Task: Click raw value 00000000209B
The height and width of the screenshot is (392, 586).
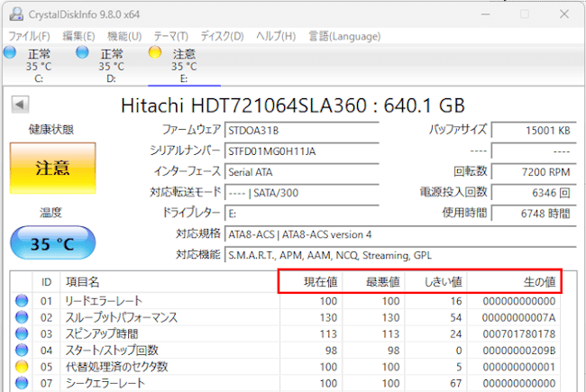Action: click(x=518, y=351)
